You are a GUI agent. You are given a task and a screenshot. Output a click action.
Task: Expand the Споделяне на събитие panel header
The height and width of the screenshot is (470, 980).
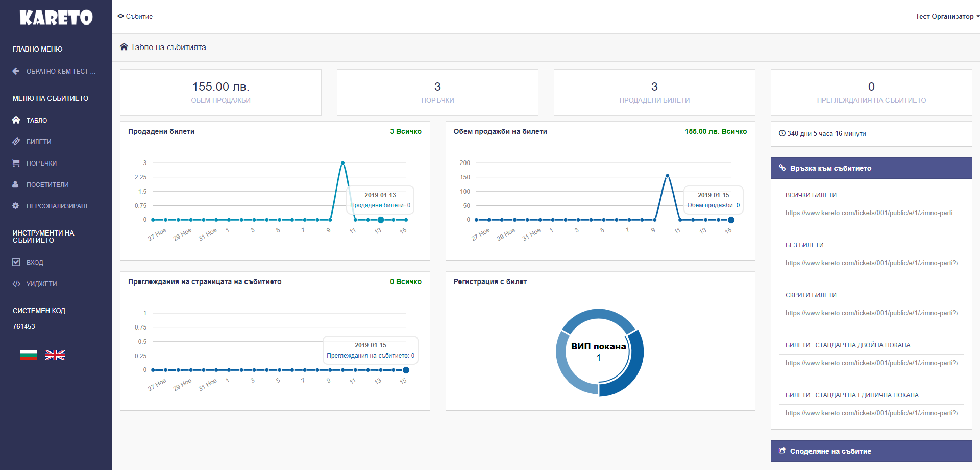pos(871,451)
